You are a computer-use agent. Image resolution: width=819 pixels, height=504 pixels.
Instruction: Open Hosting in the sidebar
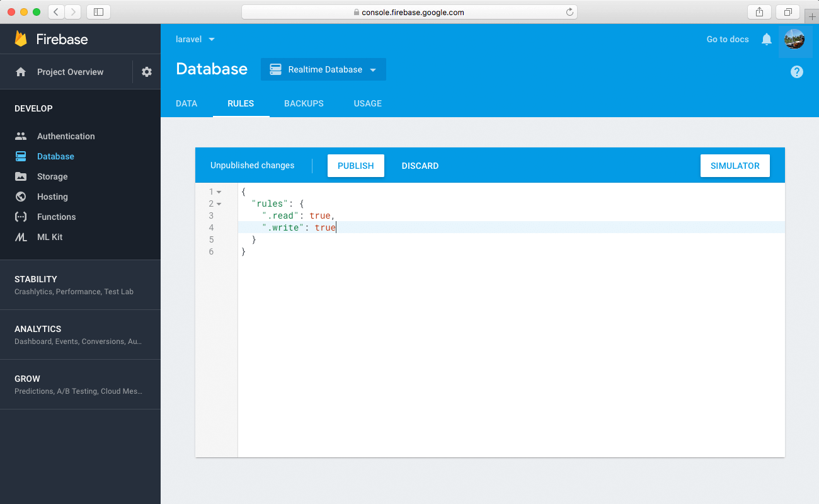[52, 197]
